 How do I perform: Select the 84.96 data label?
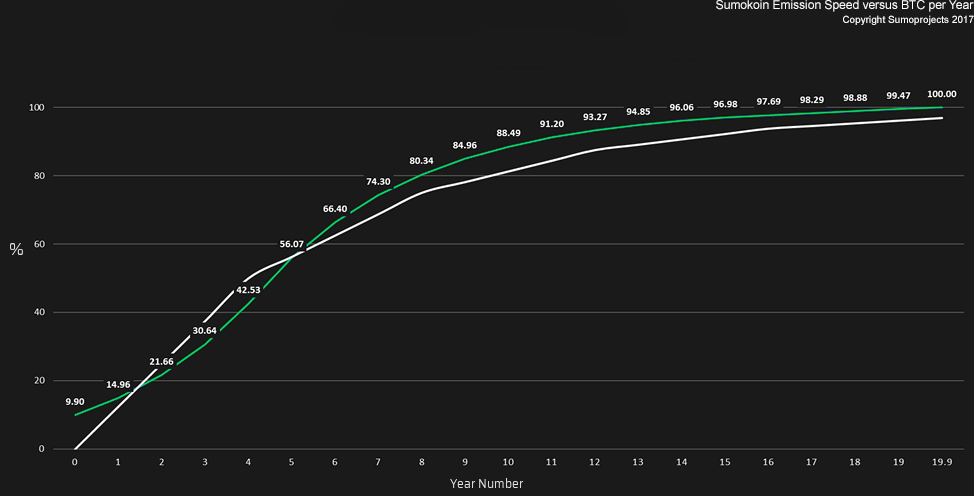coord(465,145)
